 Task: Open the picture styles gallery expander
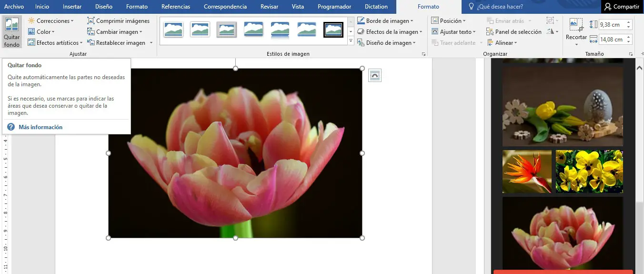point(351,41)
